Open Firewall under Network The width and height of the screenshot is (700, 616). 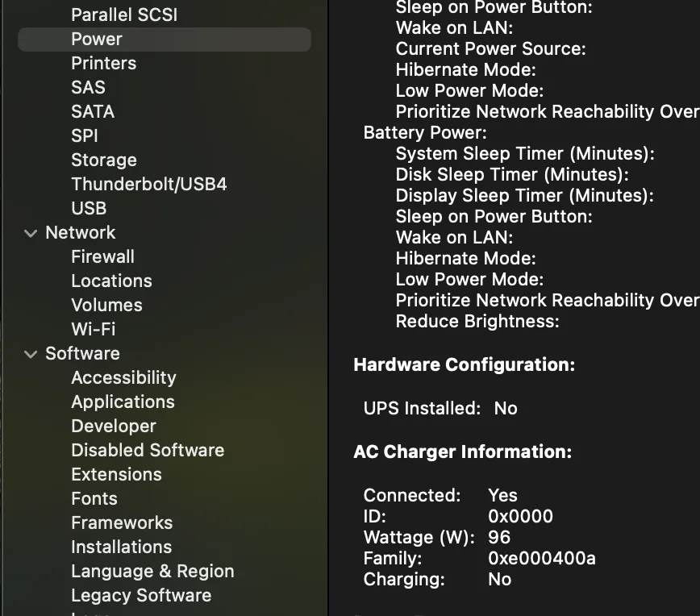click(x=102, y=256)
